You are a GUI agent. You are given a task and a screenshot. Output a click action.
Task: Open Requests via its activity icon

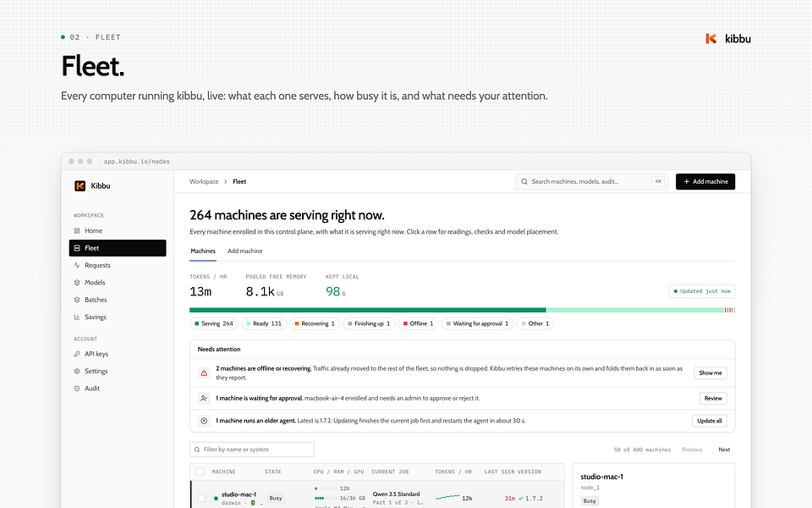point(77,265)
